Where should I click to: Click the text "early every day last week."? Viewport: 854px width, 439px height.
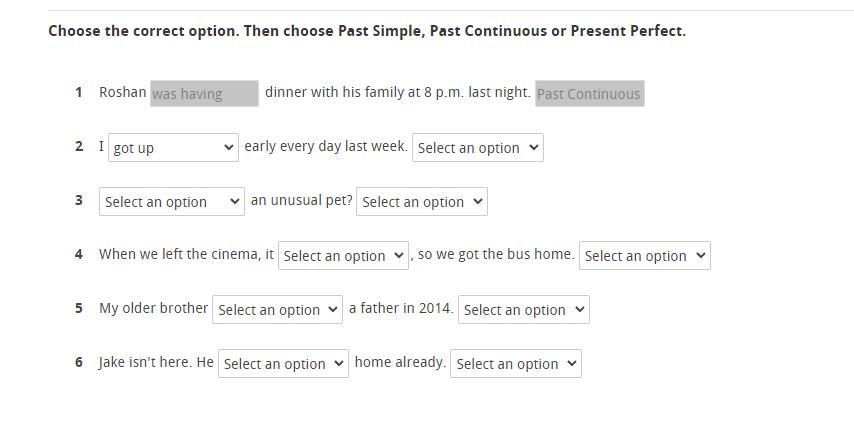[x=325, y=146]
